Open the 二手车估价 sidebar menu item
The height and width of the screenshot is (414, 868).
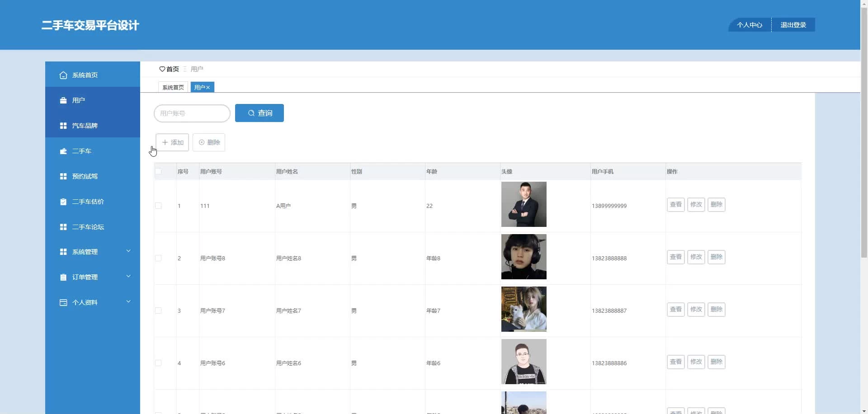(x=93, y=202)
